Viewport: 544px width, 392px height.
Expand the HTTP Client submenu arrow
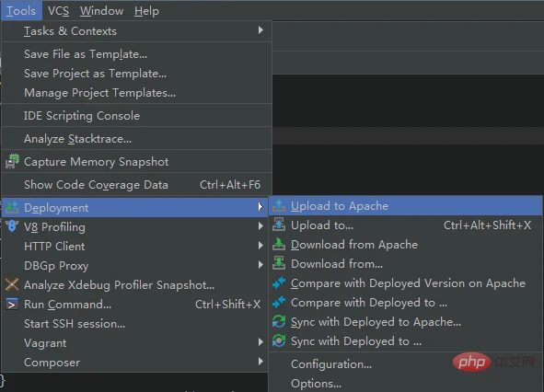tap(260, 246)
